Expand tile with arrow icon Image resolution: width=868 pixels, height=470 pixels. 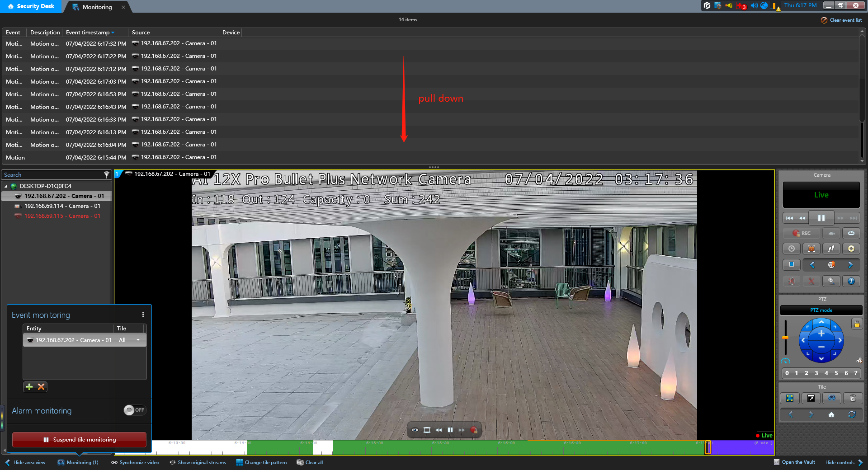click(x=811, y=398)
